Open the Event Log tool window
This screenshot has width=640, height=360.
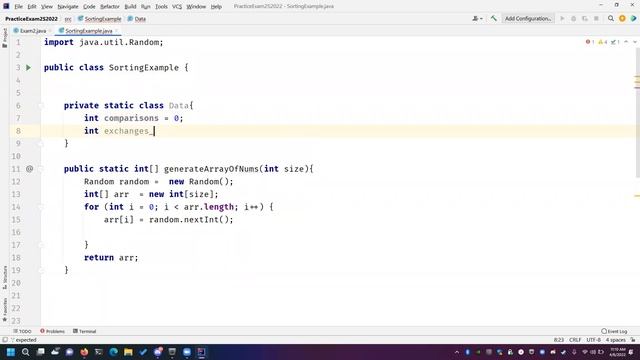(614, 331)
